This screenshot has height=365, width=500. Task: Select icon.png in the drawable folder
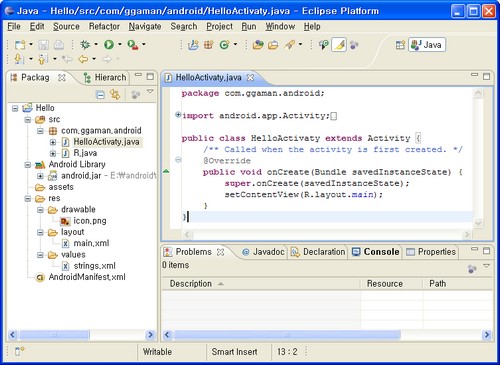pyautogui.click(x=90, y=221)
